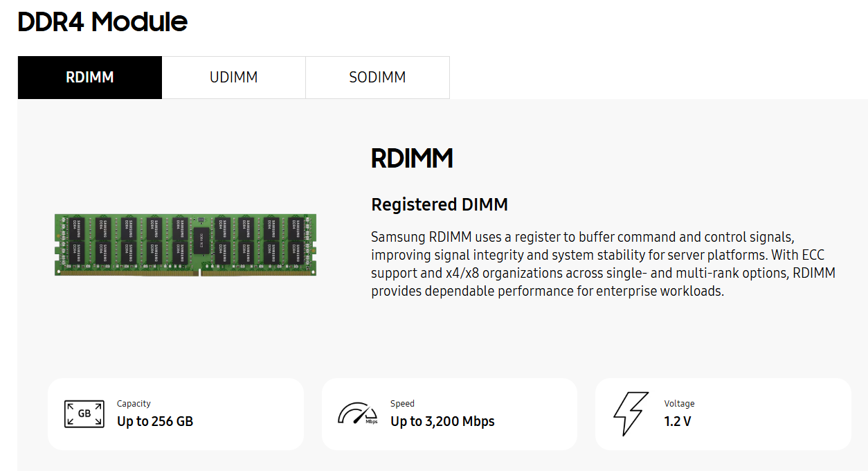Click the Samsung RDIMM description paragraph
Image resolution: width=868 pixels, height=471 pixels.
click(x=604, y=264)
